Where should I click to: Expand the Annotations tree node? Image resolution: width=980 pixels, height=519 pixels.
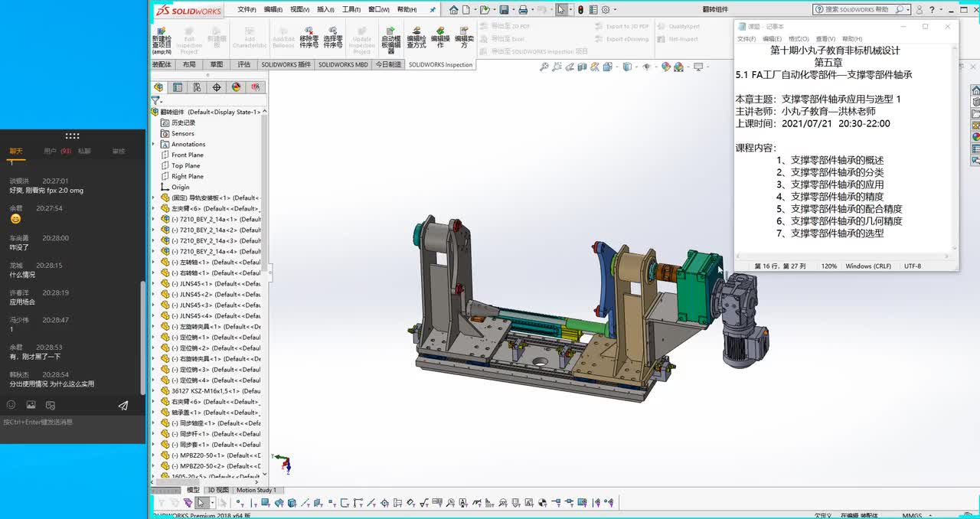click(154, 144)
